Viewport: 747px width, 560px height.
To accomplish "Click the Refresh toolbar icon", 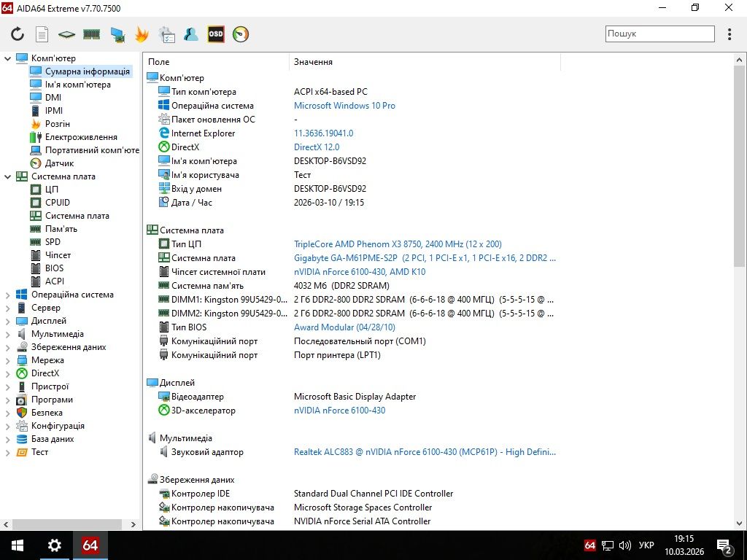I will tap(18, 34).
